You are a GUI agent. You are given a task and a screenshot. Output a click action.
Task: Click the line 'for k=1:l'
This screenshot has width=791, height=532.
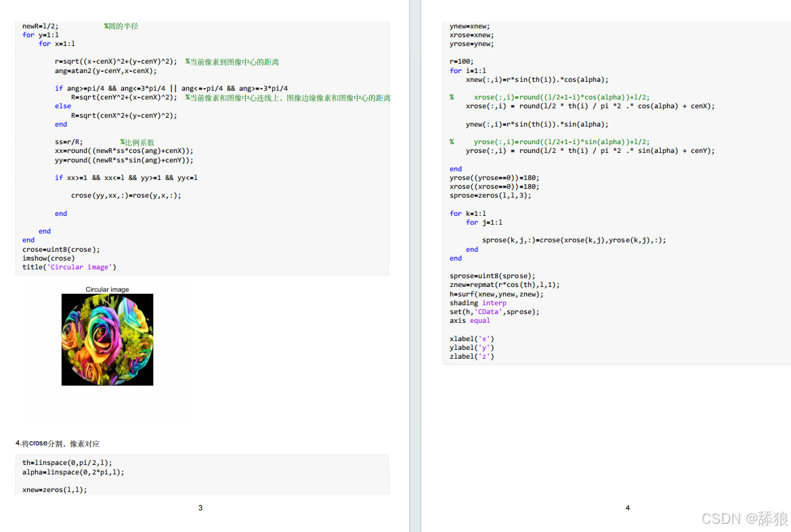click(x=468, y=214)
